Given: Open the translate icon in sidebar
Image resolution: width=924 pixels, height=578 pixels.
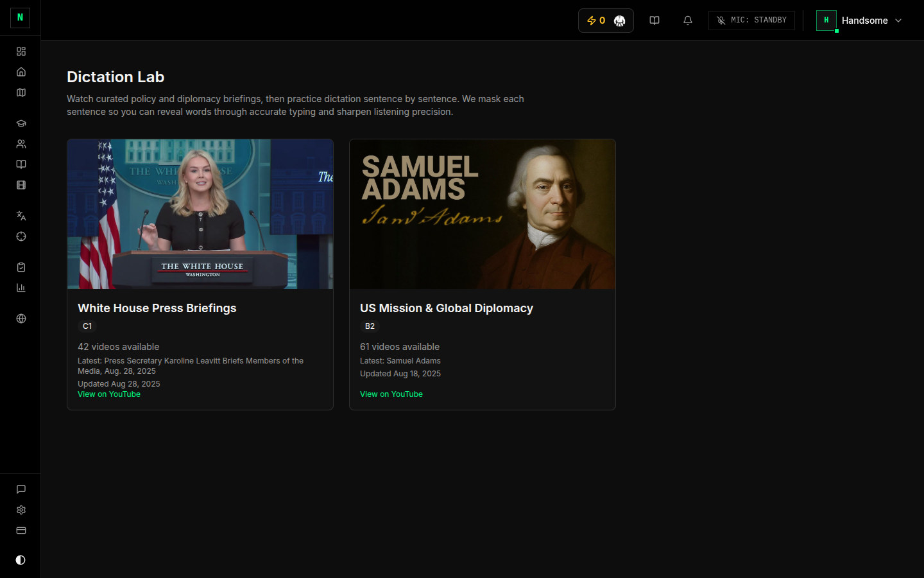Looking at the screenshot, I should click(x=21, y=216).
